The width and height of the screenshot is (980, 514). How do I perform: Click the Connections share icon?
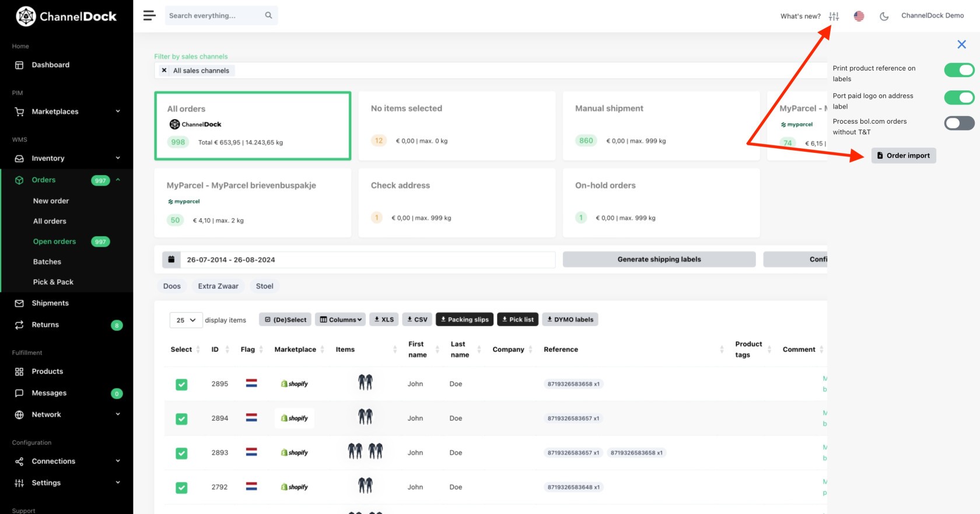tap(19, 461)
